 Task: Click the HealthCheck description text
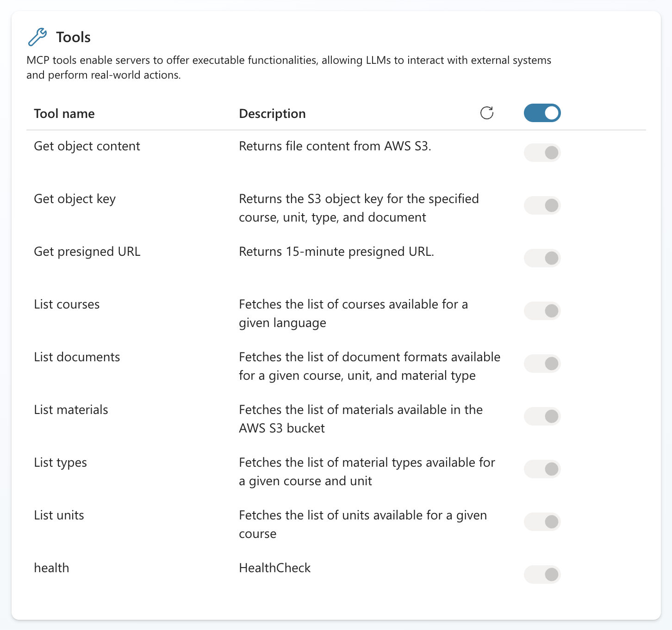point(274,568)
